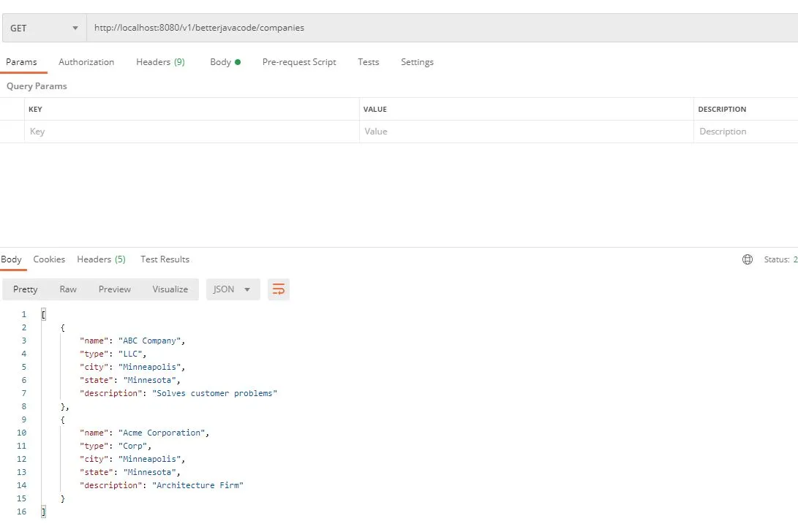Open the GET HTTP method dropdown
798x532 pixels.
(x=44, y=28)
